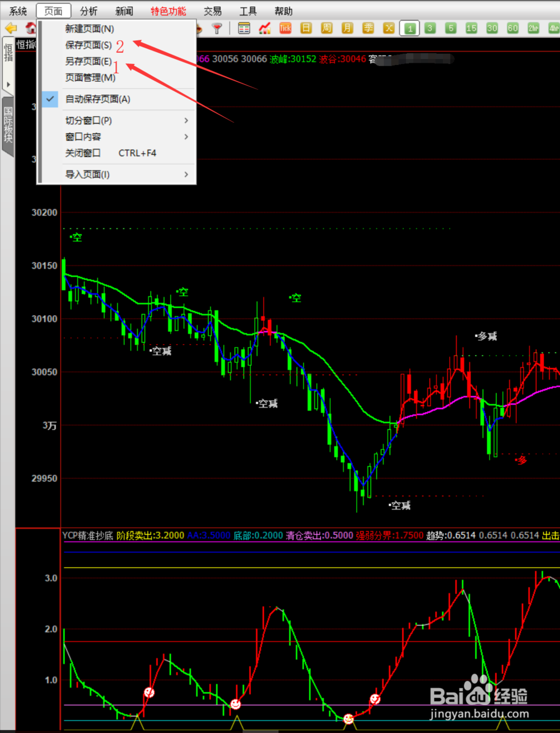Viewport: 560px width, 733px height.
Task: Choose 关闭窗口 CTRL+F4 entry
Action: [116, 153]
